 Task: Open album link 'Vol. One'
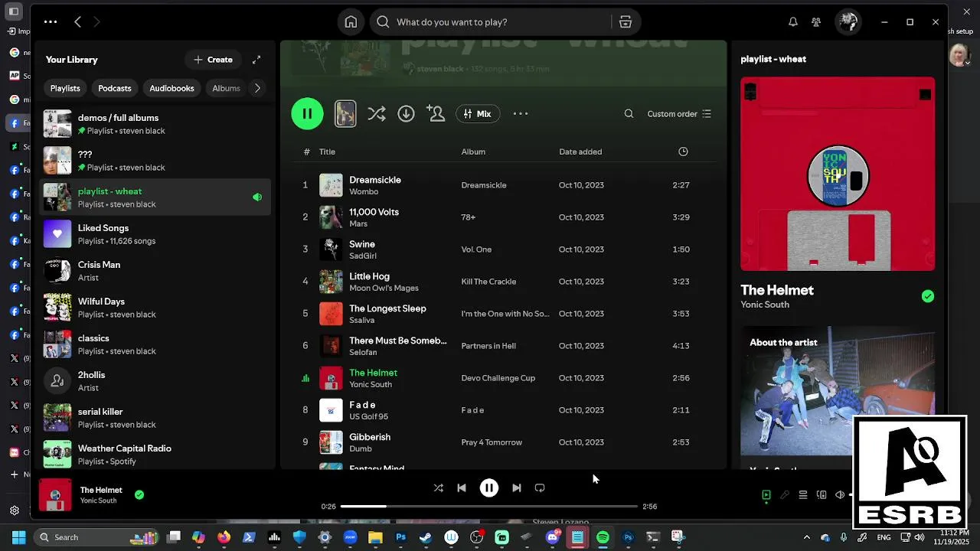pos(476,249)
